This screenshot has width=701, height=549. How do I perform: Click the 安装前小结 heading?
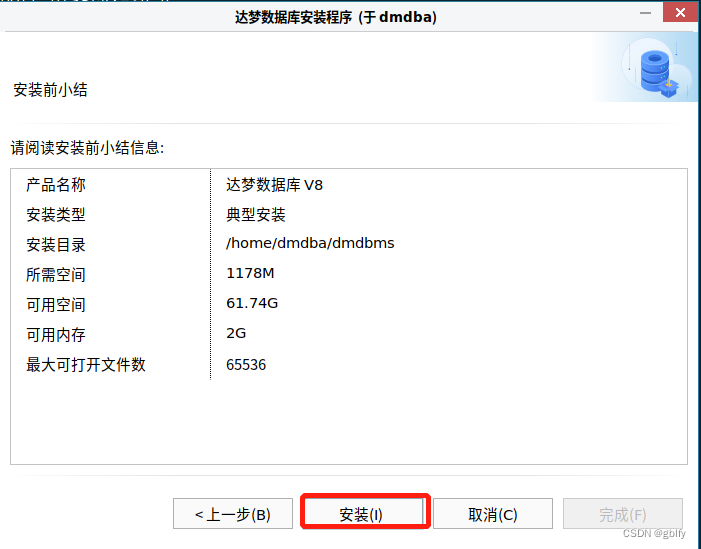coord(51,90)
